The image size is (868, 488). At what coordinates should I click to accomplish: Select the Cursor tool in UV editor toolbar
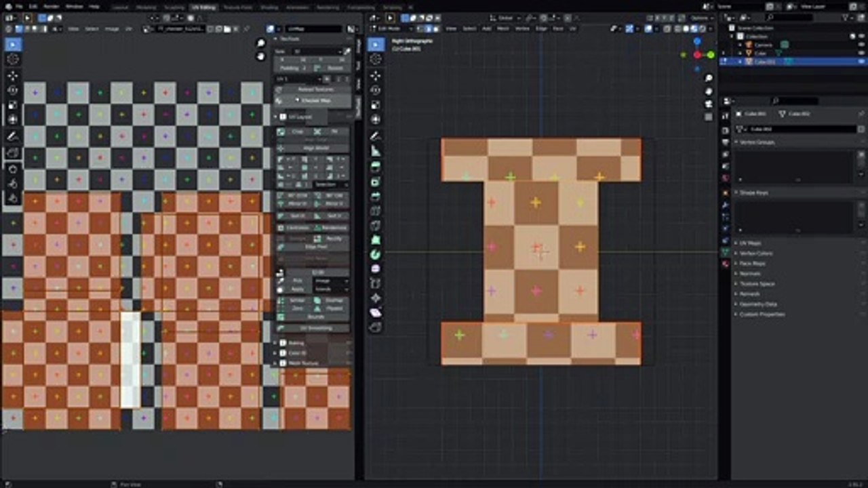click(x=13, y=60)
